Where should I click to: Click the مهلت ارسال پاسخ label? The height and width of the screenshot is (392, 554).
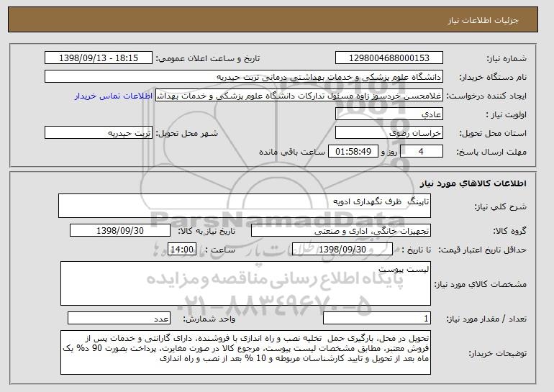click(x=491, y=152)
